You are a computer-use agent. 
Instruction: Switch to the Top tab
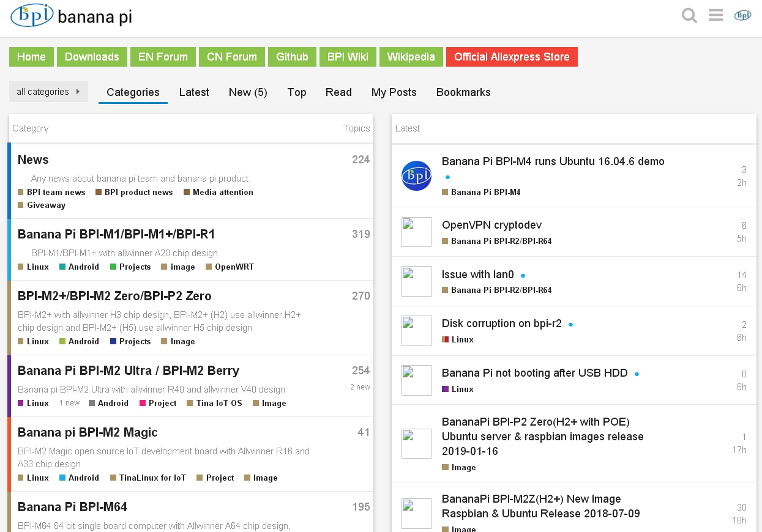(x=297, y=92)
